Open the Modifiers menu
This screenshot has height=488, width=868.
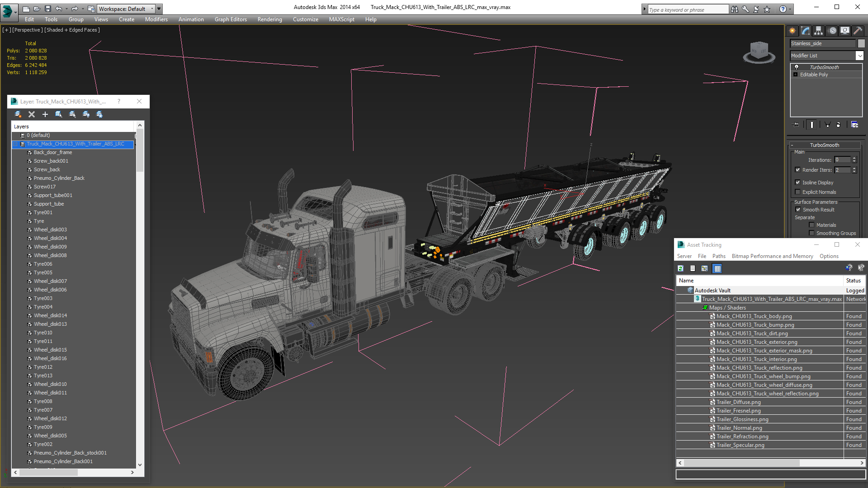point(156,19)
